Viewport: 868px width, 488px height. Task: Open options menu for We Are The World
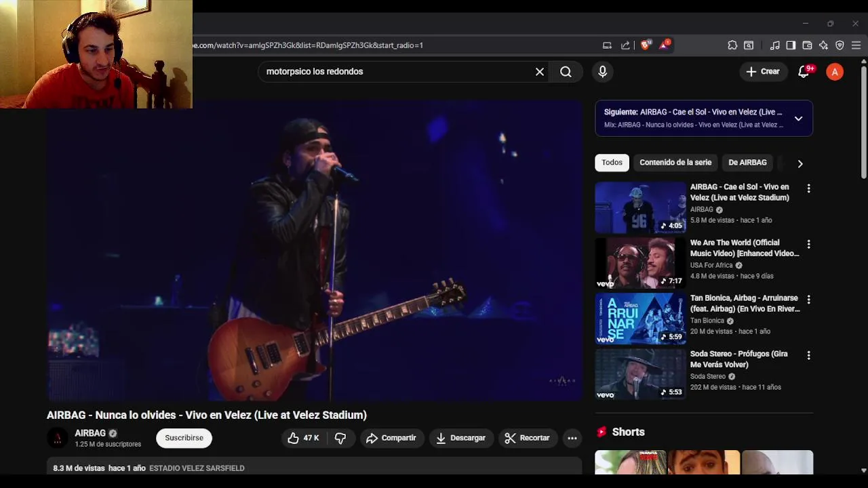(808, 244)
